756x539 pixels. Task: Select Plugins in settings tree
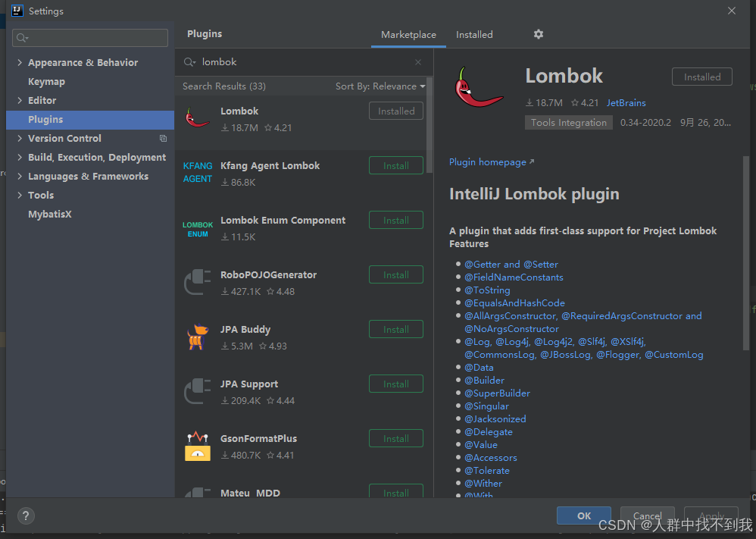[x=90, y=120]
